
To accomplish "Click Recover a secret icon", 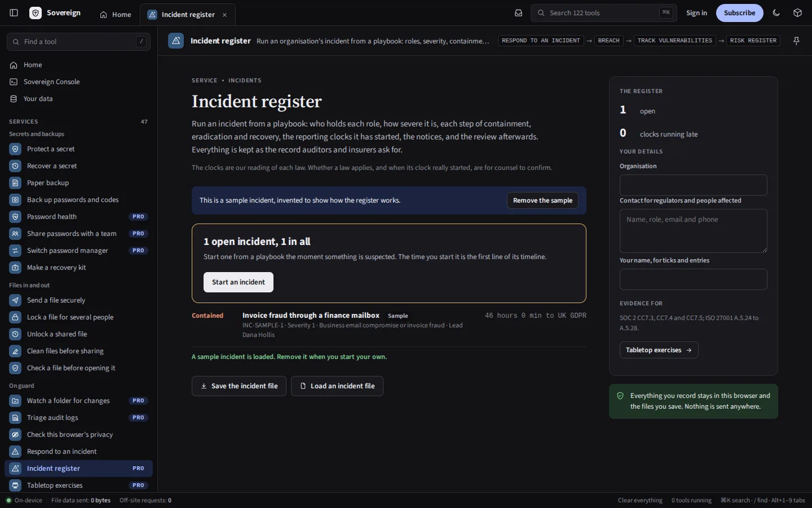I will pyautogui.click(x=15, y=166).
